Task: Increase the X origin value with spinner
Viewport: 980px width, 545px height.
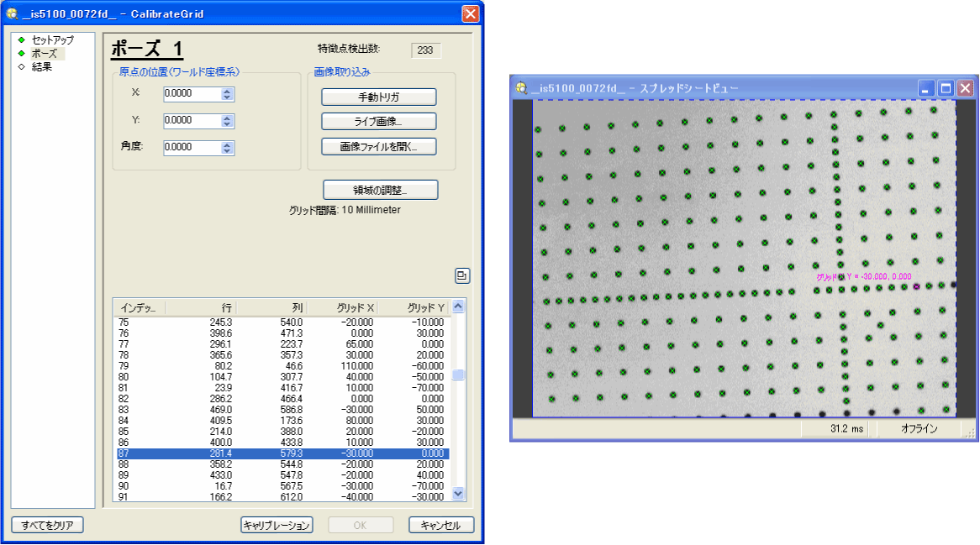Action: coord(227,91)
